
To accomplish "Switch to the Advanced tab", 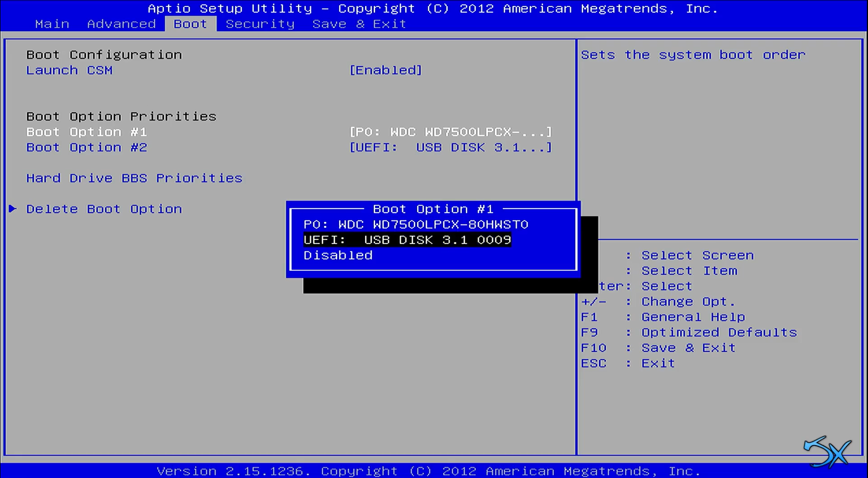I will pyautogui.click(x=121, y=24).
